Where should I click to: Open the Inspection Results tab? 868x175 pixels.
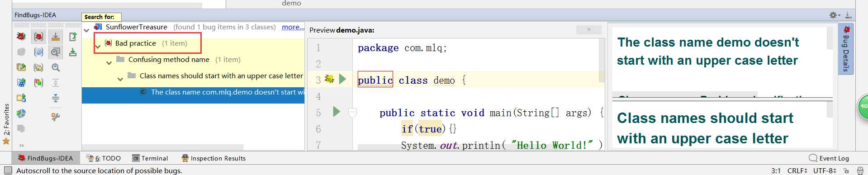pyautogui.click(x=213, y=158)
